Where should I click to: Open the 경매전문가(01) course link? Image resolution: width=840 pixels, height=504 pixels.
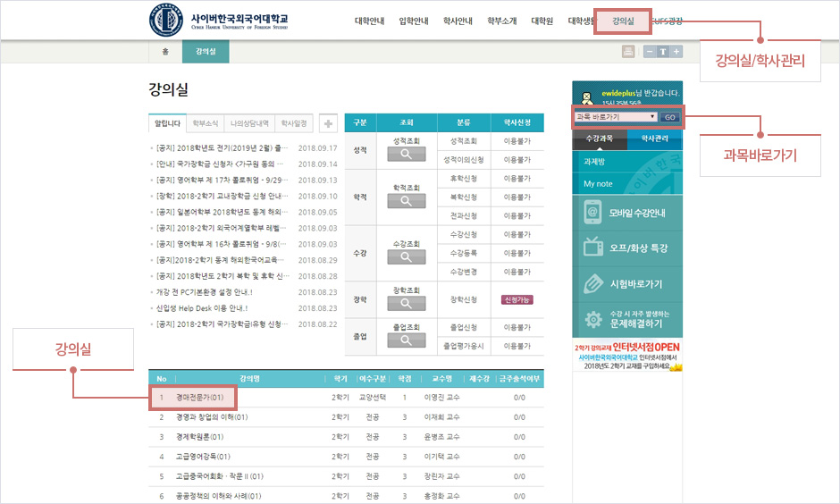tap(198, 397)
